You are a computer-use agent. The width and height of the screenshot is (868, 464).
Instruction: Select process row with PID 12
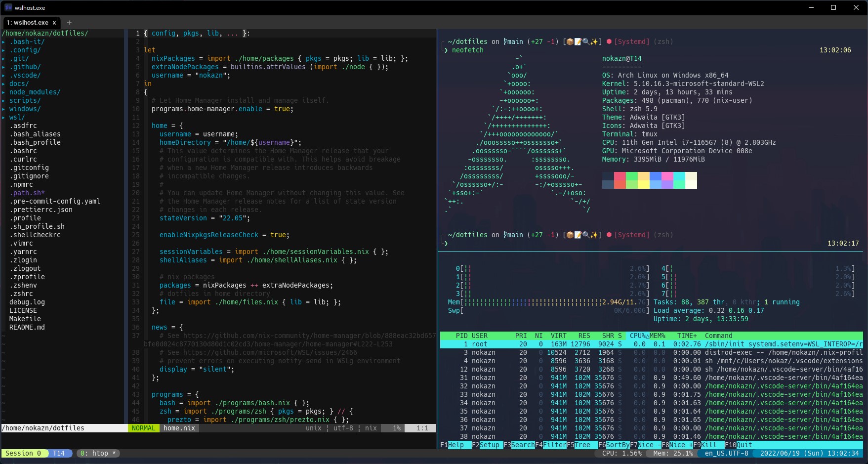pyautogui.click(x=652, y=369)
